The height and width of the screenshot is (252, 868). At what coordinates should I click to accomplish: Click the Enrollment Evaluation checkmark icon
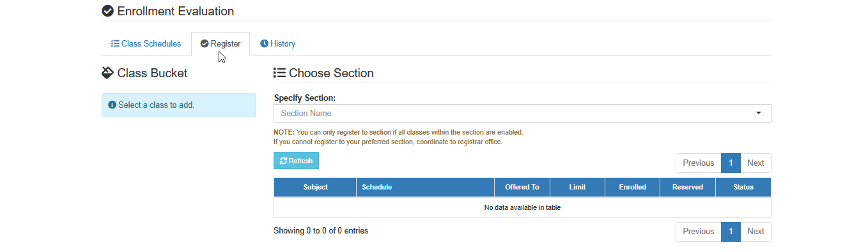[x=107, y=11]
